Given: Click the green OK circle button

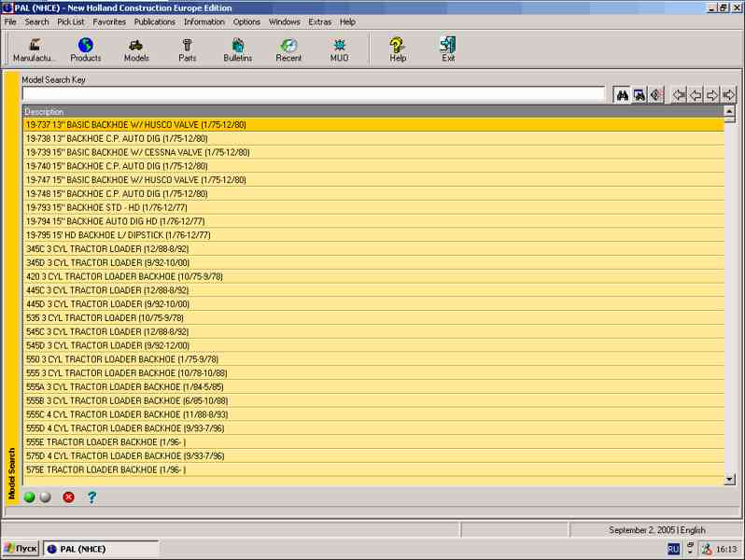Looking at the screenshot, I should coord(30,497).
